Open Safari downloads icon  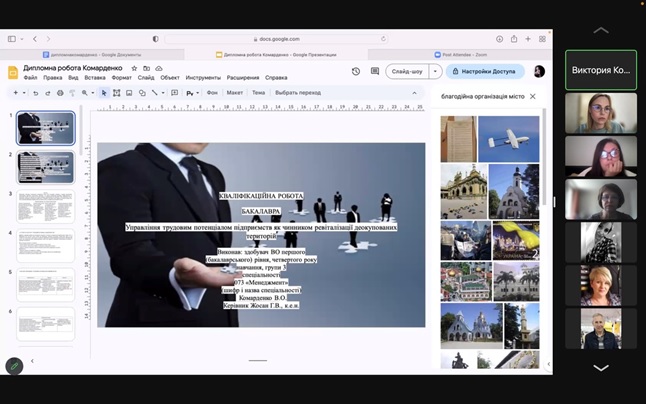tap(499, 39)
